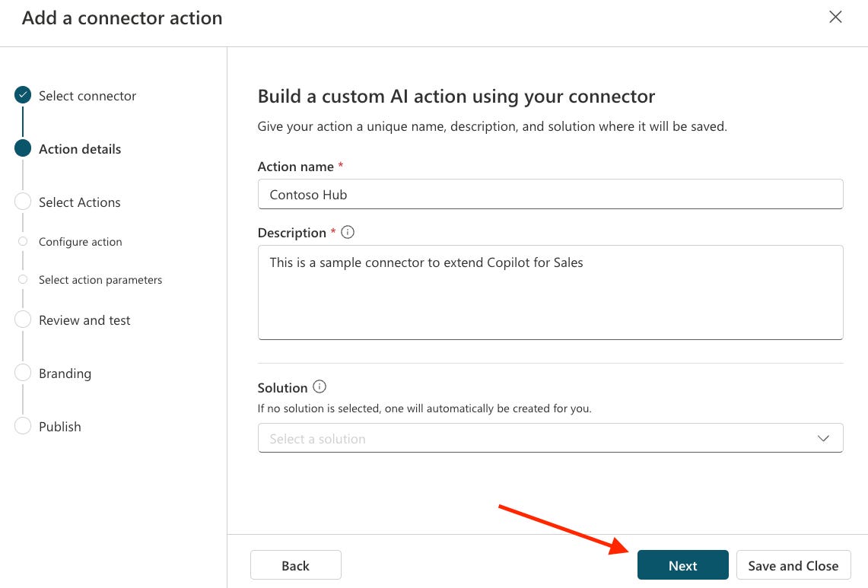Click the small Configure action step circle

tap(23, 241)
